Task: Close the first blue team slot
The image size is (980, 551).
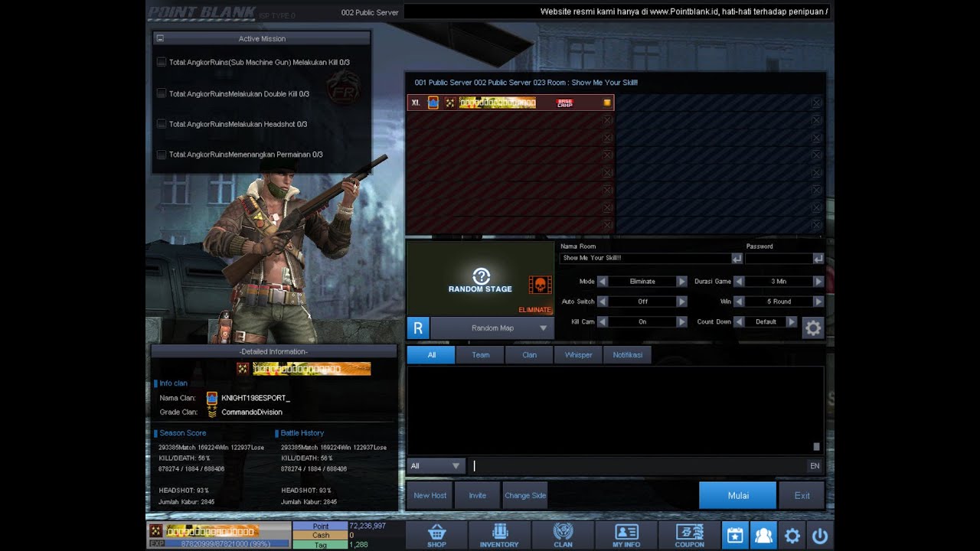Action: tap(816, 103)
